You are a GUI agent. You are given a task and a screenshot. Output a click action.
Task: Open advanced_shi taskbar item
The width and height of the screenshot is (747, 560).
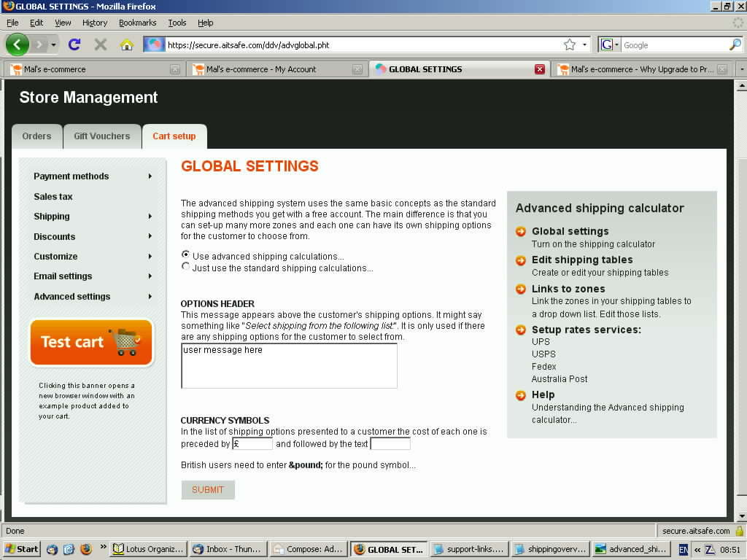pyautogui.click(x=631, y=549)
